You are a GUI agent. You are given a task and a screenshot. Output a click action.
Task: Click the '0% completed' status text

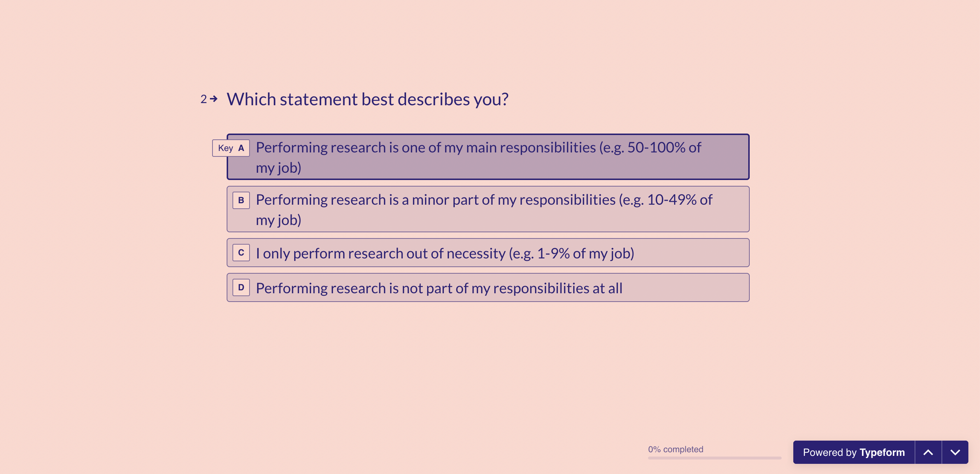tap(676, 449)
